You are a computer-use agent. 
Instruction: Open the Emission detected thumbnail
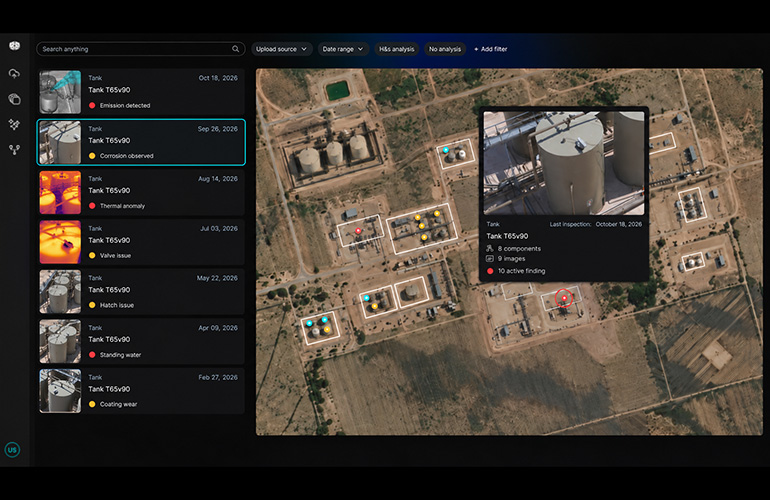tap(60, 92)
